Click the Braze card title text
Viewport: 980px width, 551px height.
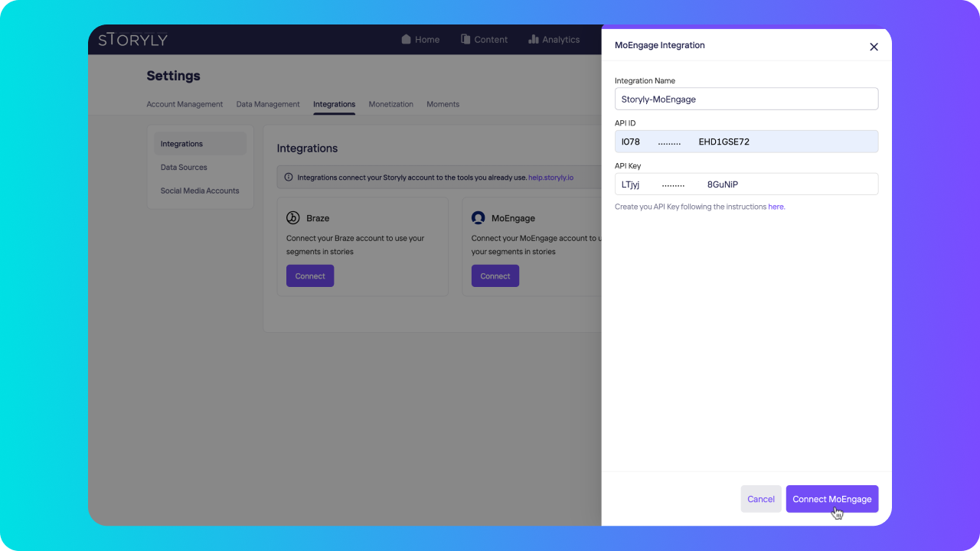point(318,218)
